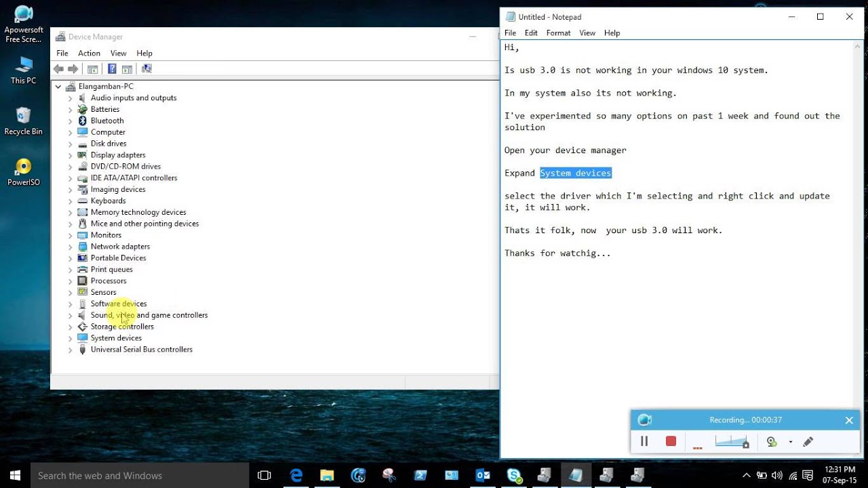Screen dimensions: 868x488
Task: Open Skype from the taskbar
Action: click(x=514, y=476)
